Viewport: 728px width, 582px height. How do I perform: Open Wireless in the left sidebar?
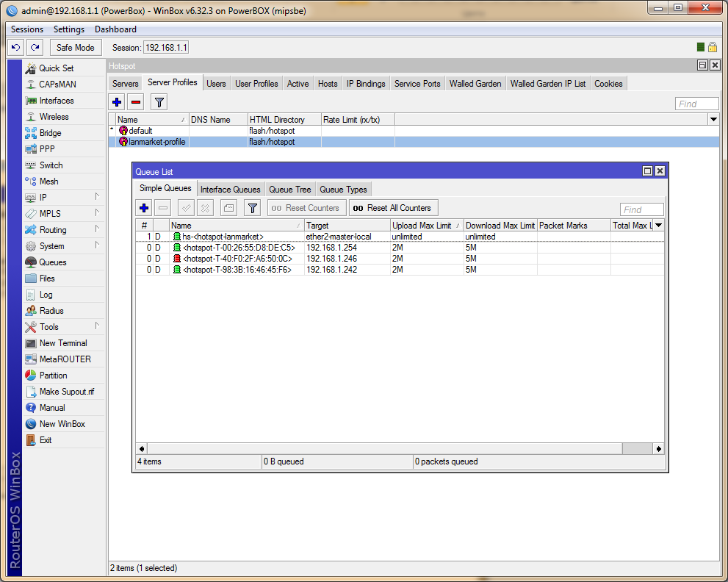coord(54,117)
